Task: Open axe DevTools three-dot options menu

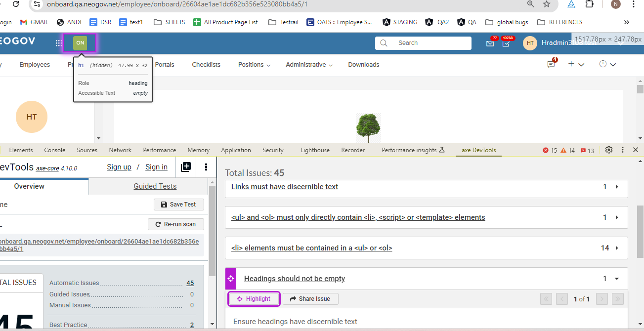Action: coord(206,167)
